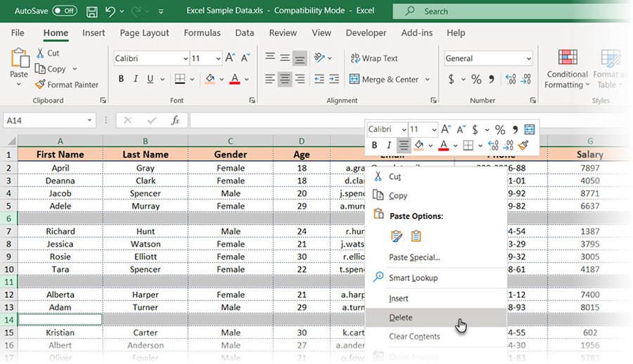Choose Delete from the context menu
This screenshot has width=633, height=364.
pyautogui.click(x=401, y=318)
